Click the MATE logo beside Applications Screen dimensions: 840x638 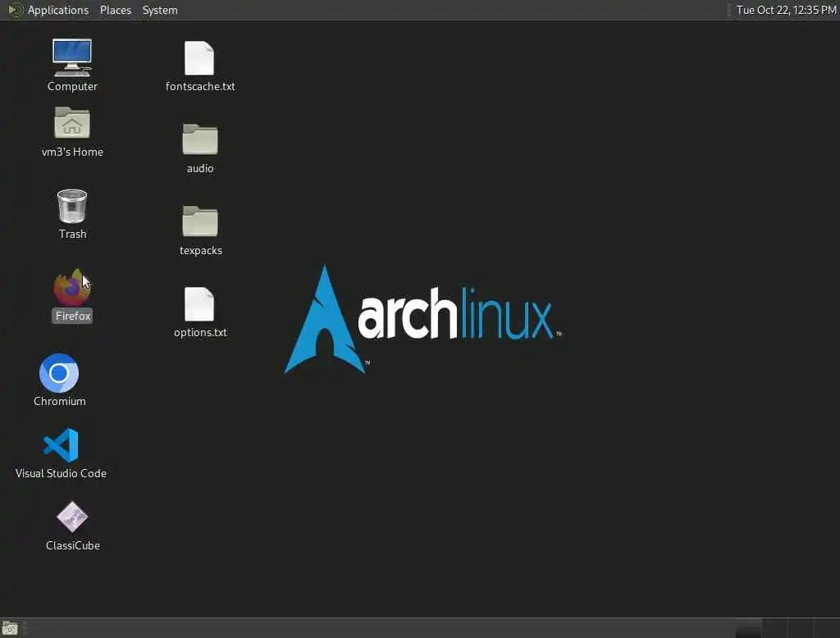[15, 10]
